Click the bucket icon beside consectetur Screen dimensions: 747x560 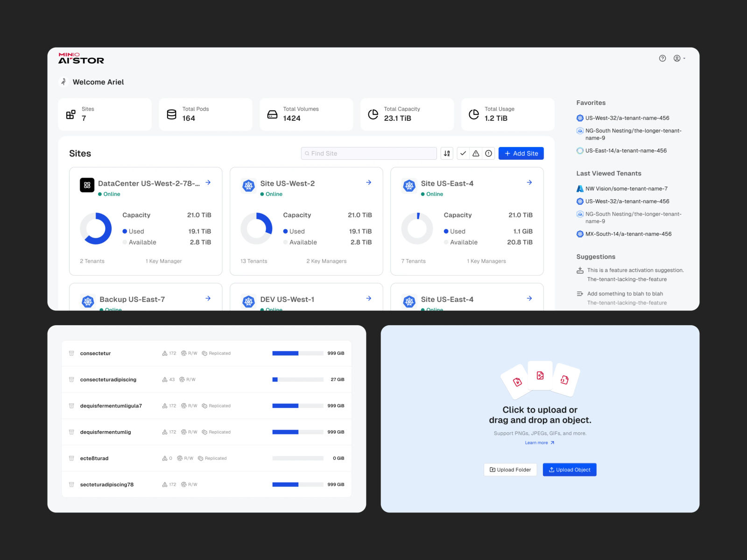tap(71, 353)
